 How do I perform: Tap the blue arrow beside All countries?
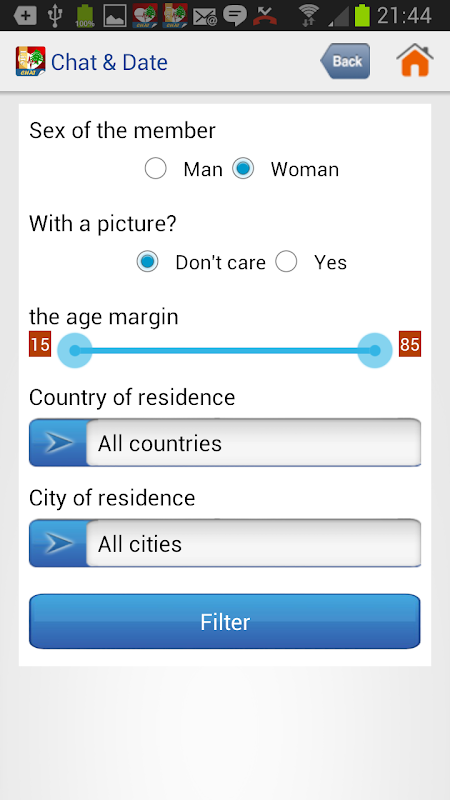click(58, 443)
